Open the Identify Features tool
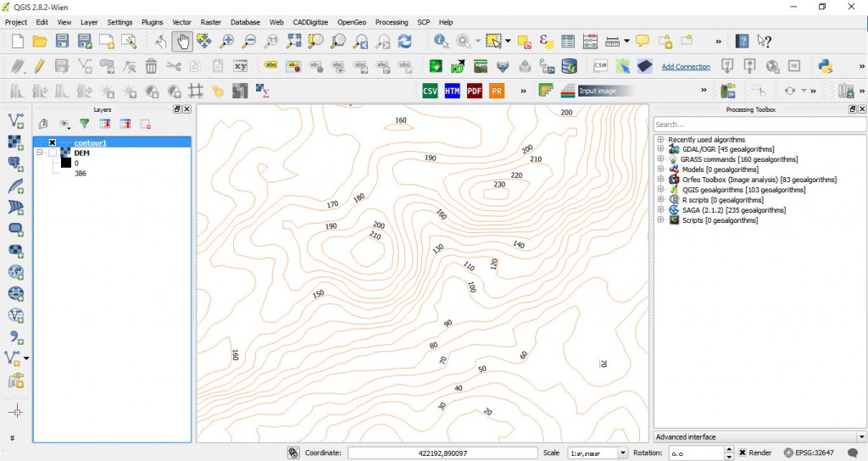Screen dimensions: 868x461 coord(442,41)
